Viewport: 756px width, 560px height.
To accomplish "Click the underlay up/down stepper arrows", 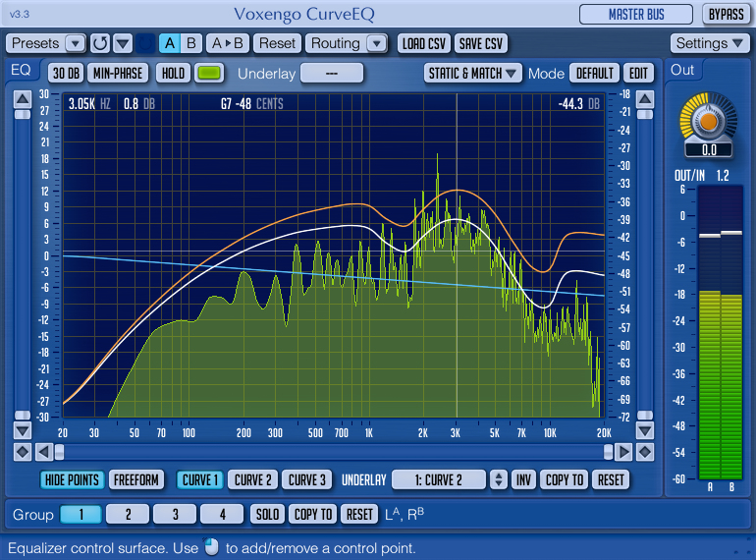I will click(498, 480).
